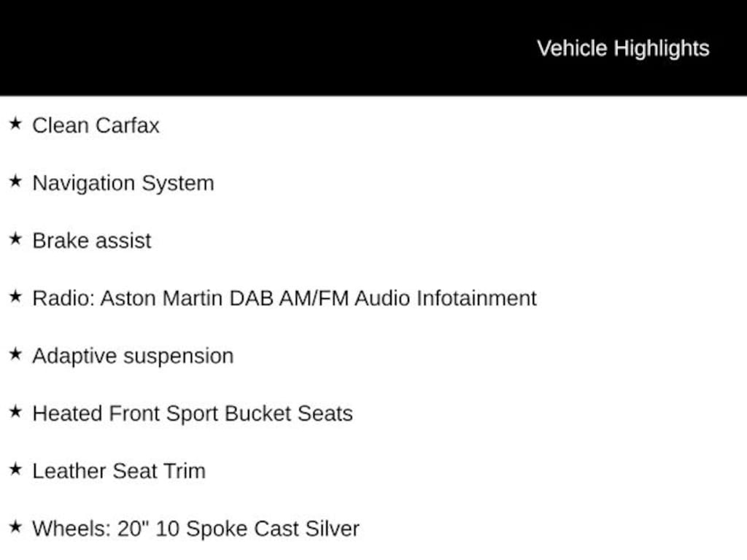This screenshot has height=560, width=747.
Task: Click the word Radio: in the list
Action: [63, 298]
